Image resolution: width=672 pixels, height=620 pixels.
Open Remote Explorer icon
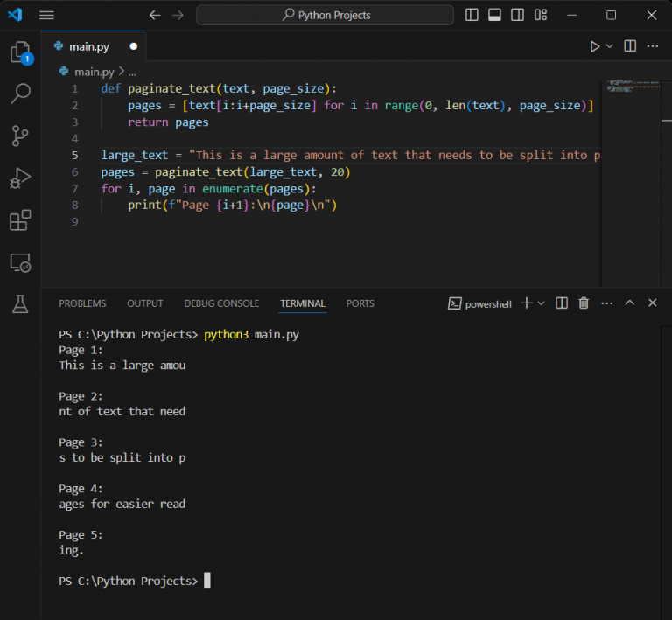click(x=19, y=262)
